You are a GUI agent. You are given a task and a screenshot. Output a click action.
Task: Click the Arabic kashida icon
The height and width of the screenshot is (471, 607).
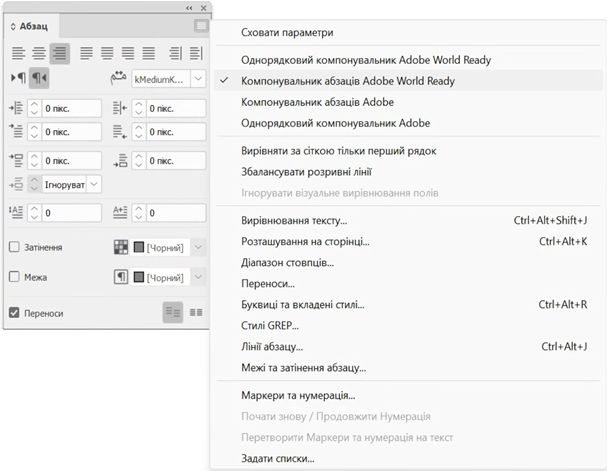coord(118,78)
